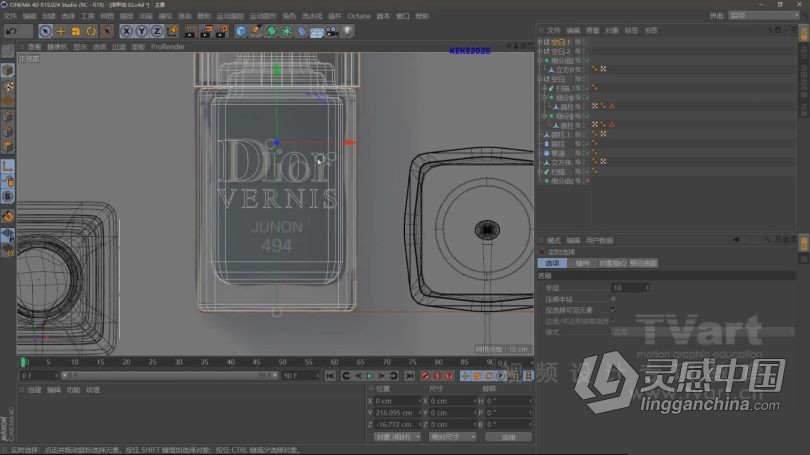Open the Octane menu
This screenshot has height=455, width=810.
point(359,17)
